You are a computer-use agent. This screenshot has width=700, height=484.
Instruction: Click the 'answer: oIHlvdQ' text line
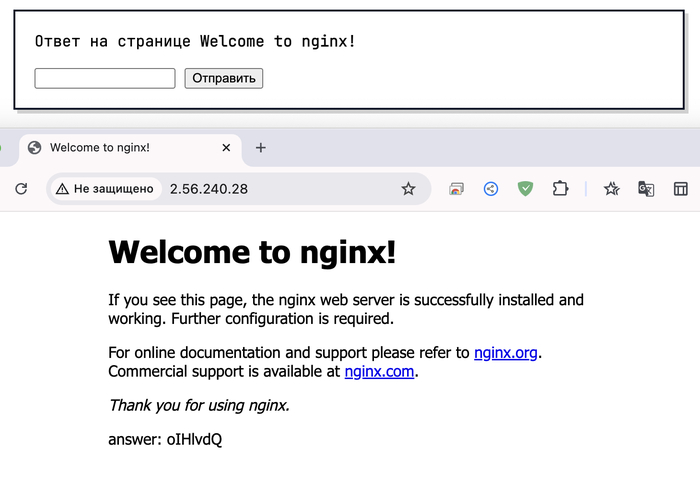[x=165, y=439]
